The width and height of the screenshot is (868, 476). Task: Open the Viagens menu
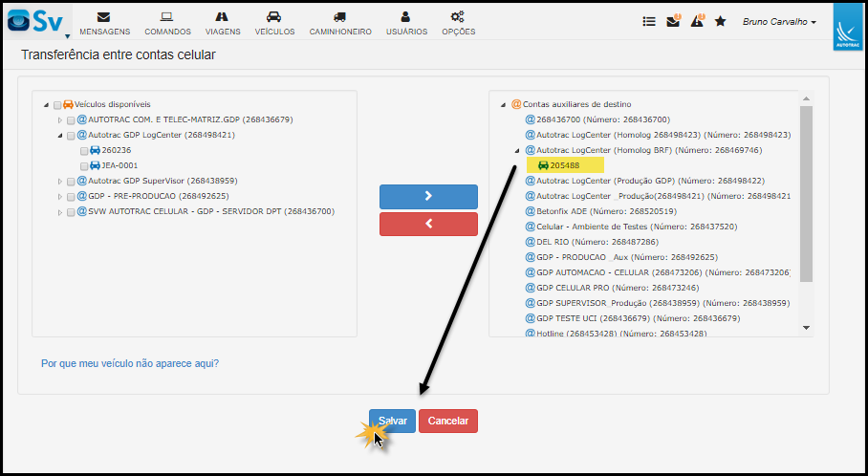pos(223,24)
